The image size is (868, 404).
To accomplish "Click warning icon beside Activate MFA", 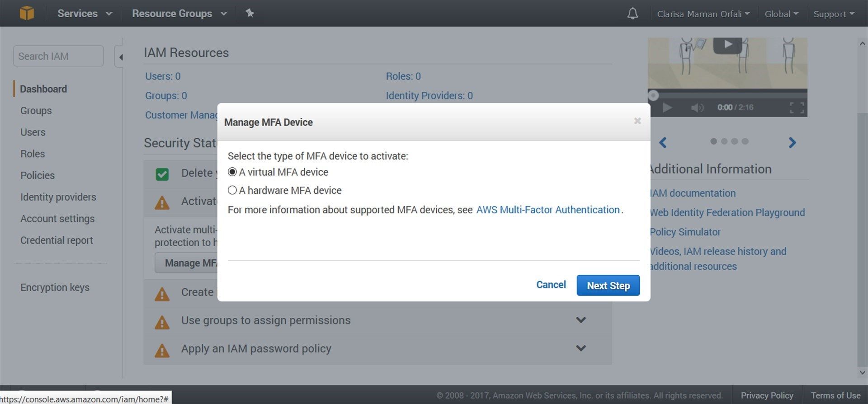I will 162,203.
